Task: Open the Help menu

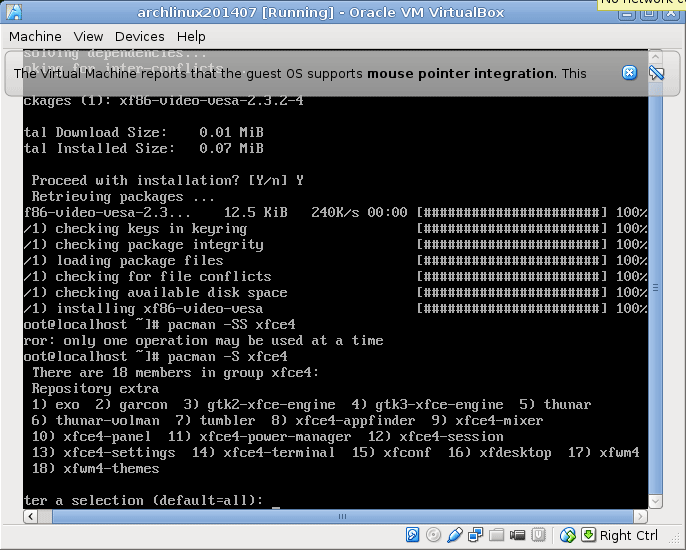Action: pos(191,36)
